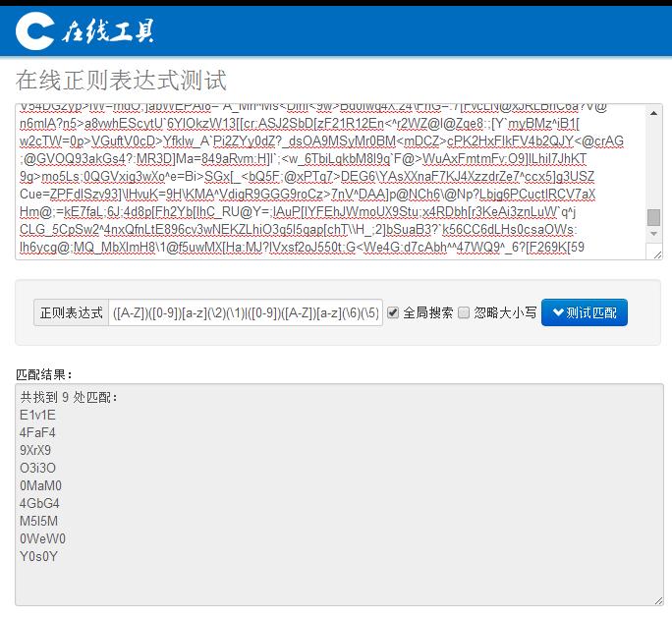Click the resize handle of the test text area
Image resolution: width=672 pixels, height=618 pixels.
pyautogui.click(x=658, y=255)
